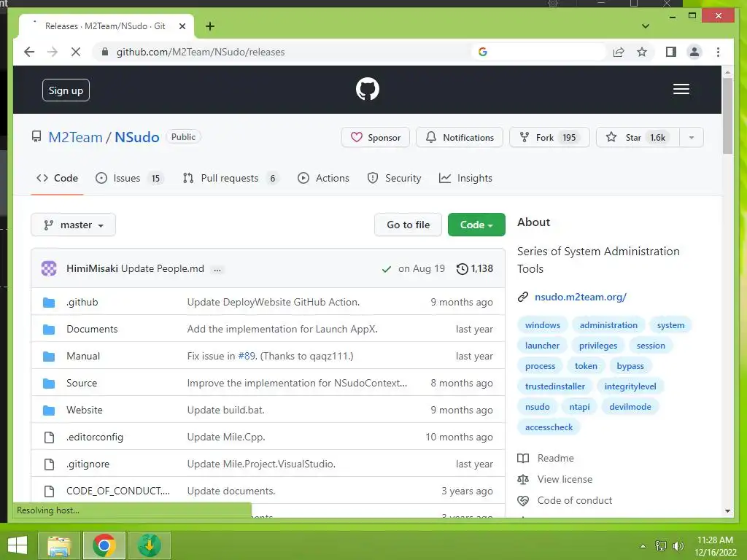Open CODE_OF_CONDUCT file
This screenshot has height=560, width=747.
pos(118,491)
